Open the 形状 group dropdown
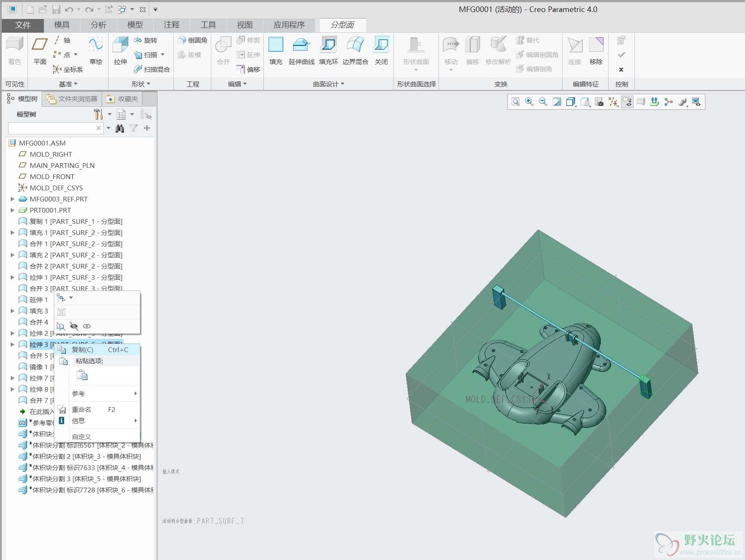The width and height of the screenshot is (745, 560). pyautogui.click(x=141, y=84)
